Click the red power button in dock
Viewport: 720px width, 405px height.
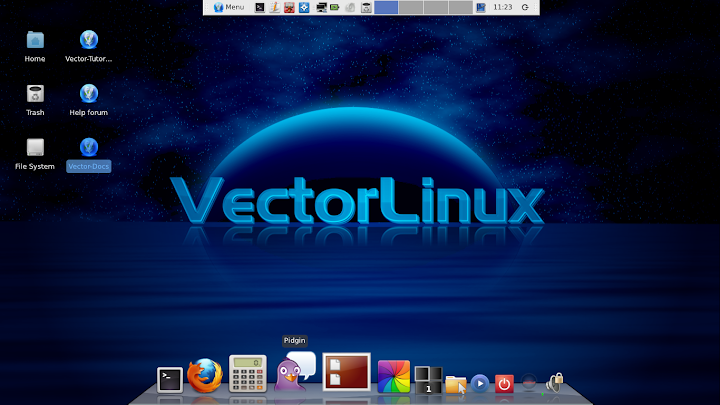tap(504, 383)
